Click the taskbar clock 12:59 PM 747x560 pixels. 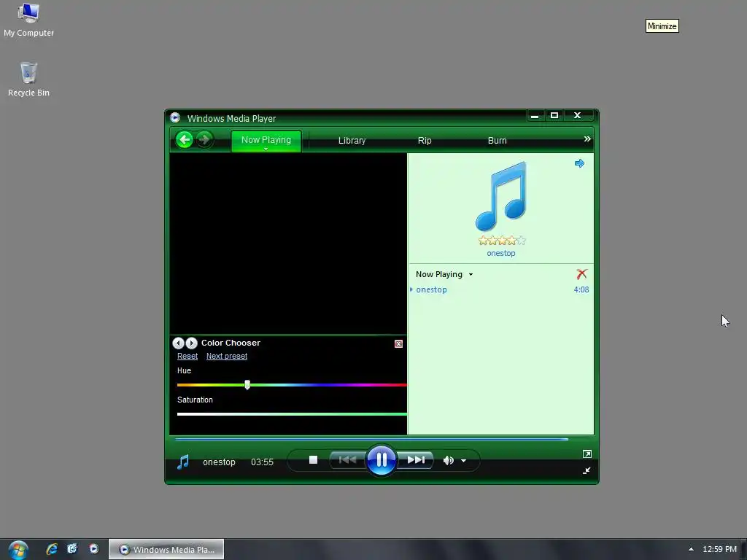pyautogui.click(x=719, y=550)
